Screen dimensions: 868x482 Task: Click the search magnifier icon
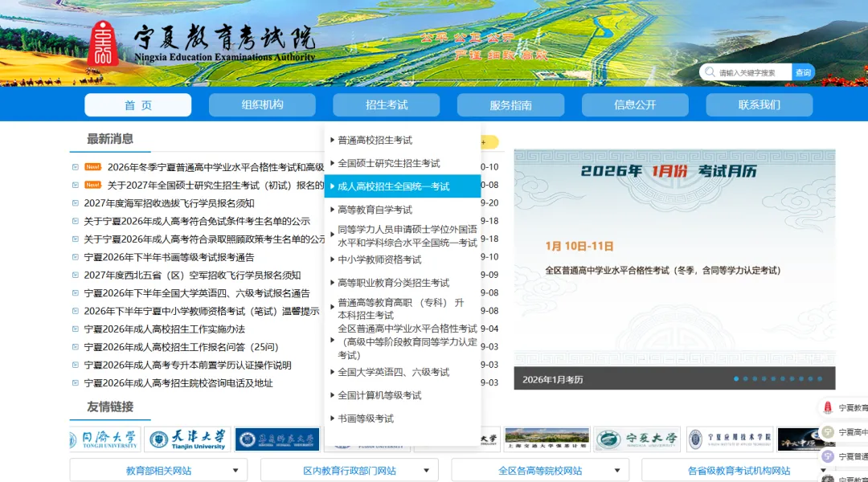click(710, 72)
